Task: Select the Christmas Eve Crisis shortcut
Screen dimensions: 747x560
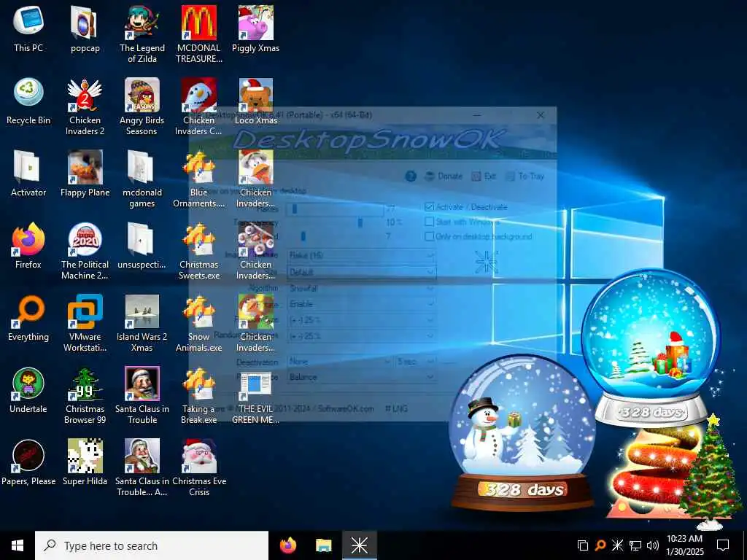Action: click(x=198, y=467)
